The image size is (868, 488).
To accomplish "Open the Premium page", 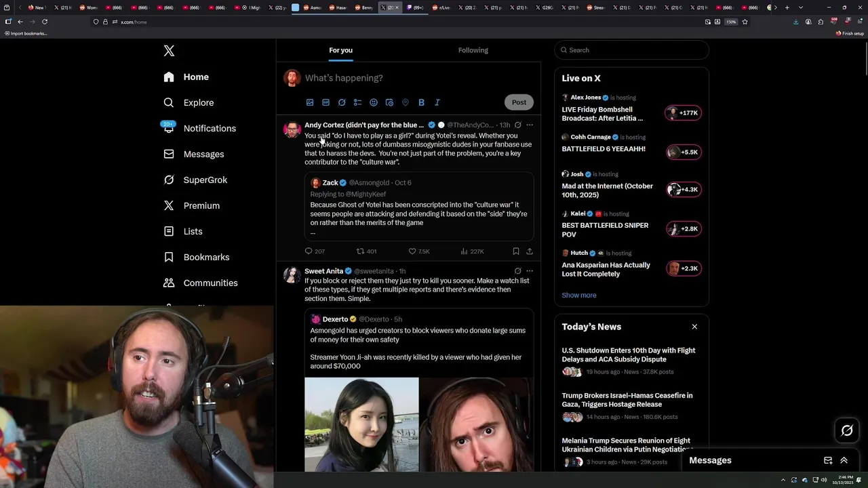I will [191, 205].
